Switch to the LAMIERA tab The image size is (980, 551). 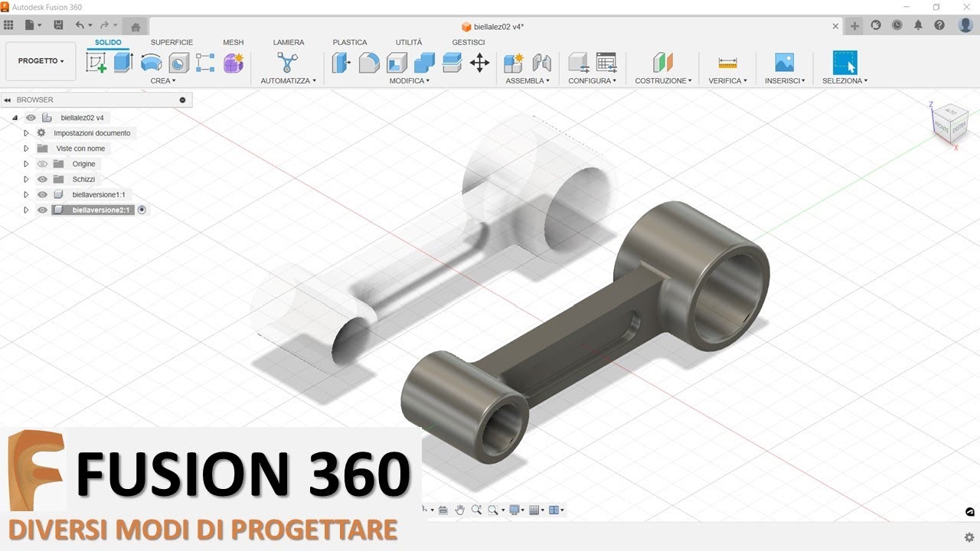289,42
